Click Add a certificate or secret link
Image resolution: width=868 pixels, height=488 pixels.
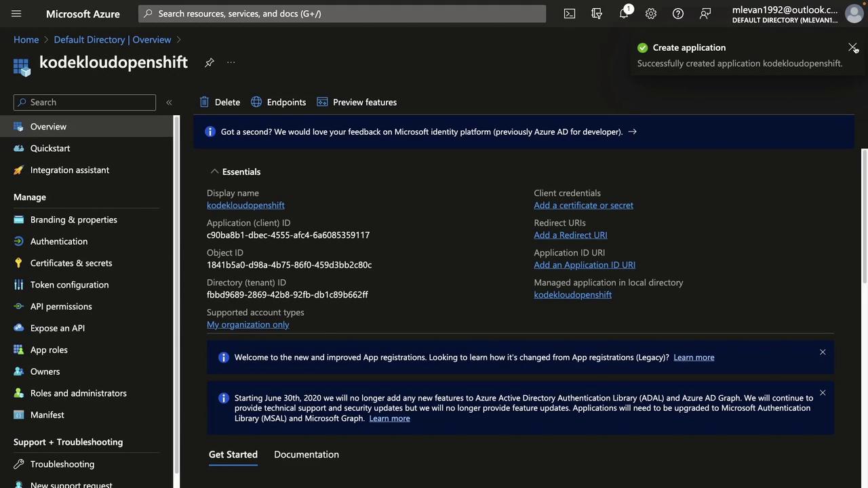click(583, 205)
